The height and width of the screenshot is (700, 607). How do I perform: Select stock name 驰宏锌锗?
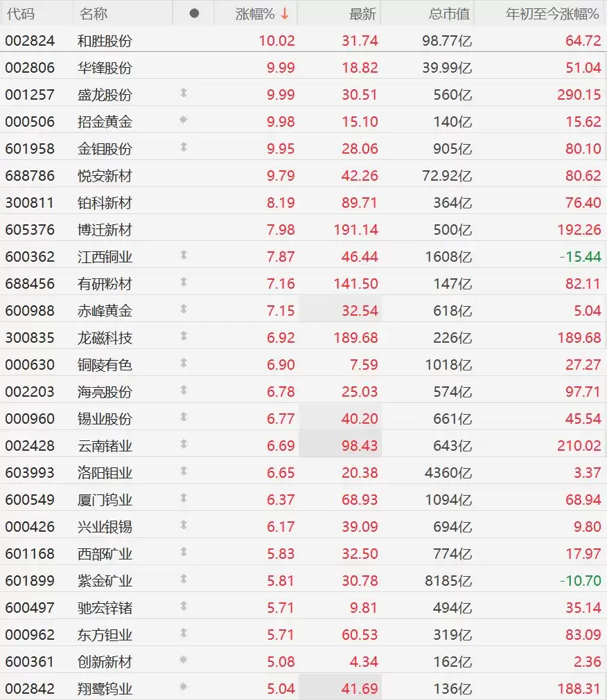point(105,608)
